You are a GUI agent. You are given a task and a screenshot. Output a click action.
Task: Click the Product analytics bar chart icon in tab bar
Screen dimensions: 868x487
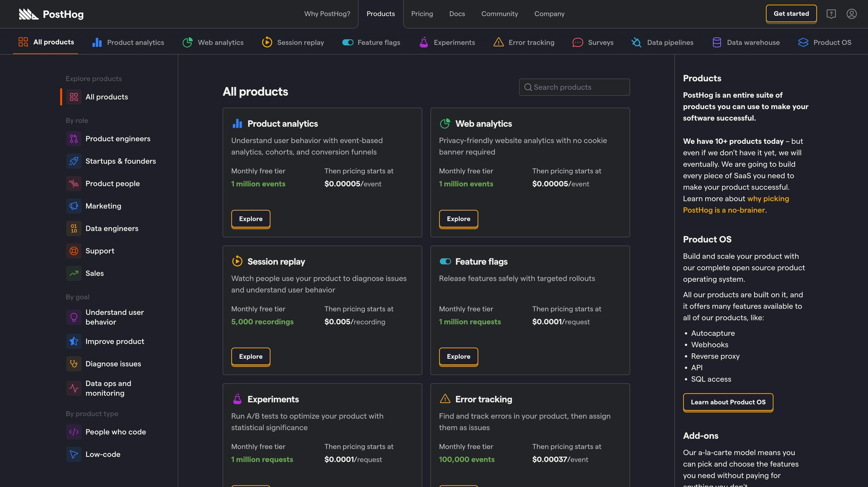point(97,42)
